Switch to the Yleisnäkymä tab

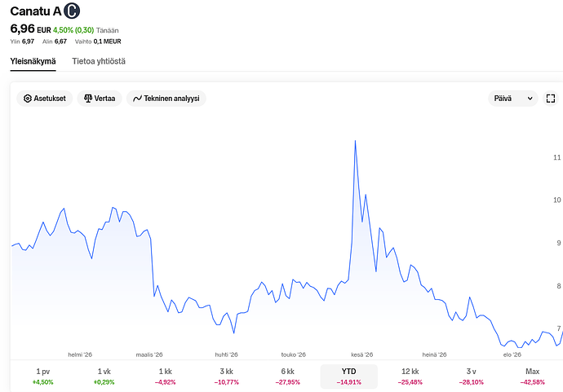tap(33, 61)
